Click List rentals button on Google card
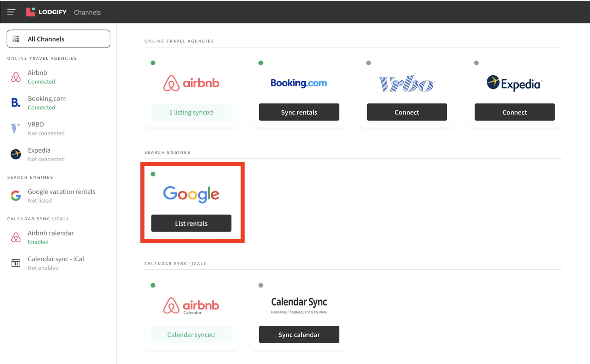This screenshot has width=590, height=364. coord(191,223)
